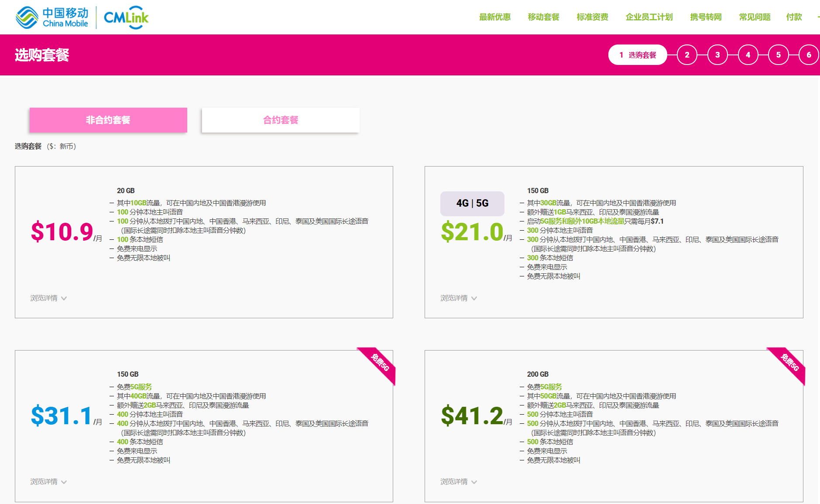Open the 携号转网 menu item
Viewport: 820px width, 504px height.
coord(706,17)
